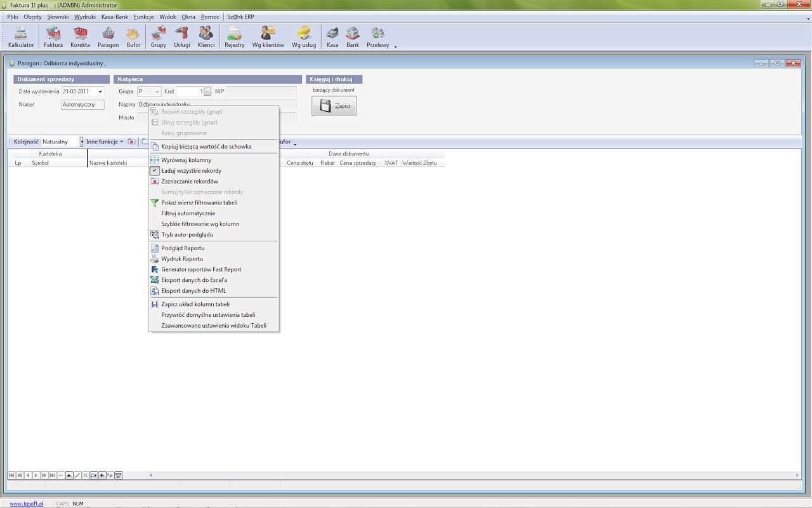Open the Rejestry toolbar icon
The height and width of the screenshot is (508, 812).
pos(235,37)
